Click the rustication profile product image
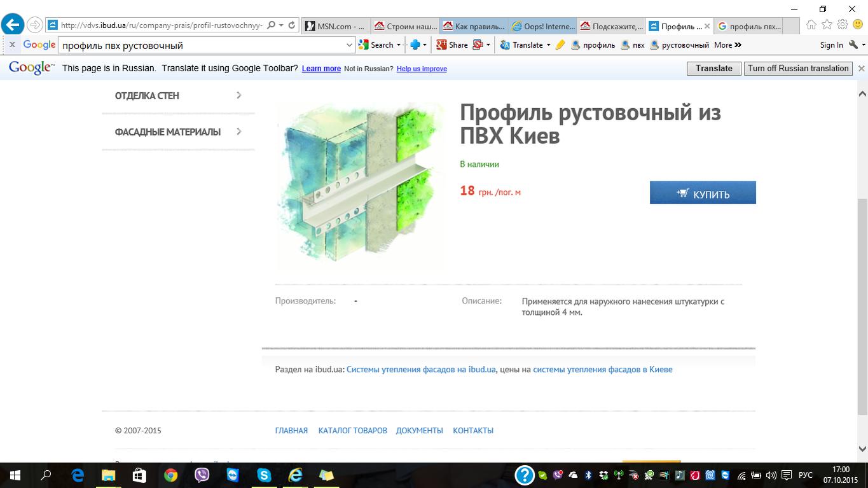Viewport: 868px width, 488px height. click(x=362, y=186)
